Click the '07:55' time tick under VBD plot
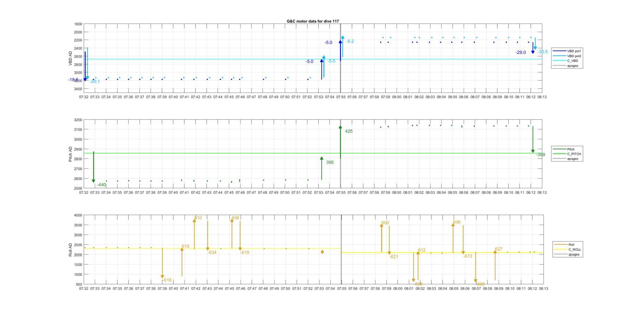Screen dimensions: 644x319 pos(341,97)
